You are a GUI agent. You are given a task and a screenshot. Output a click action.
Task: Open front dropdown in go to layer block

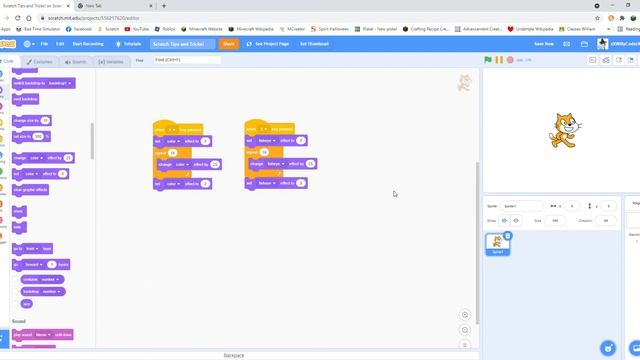point(31,249)
